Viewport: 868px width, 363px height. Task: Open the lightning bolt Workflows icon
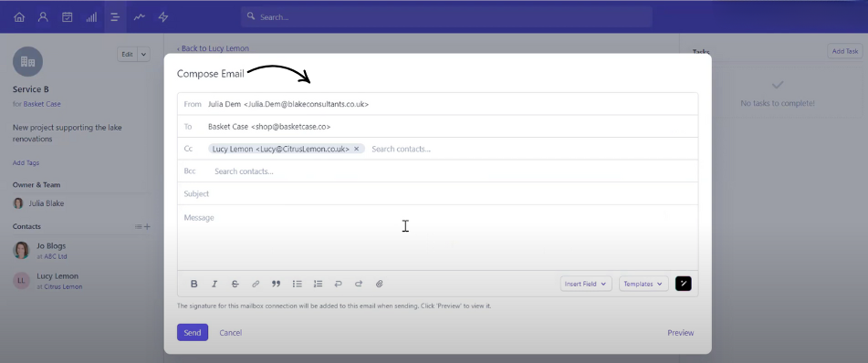click(163, 16)
